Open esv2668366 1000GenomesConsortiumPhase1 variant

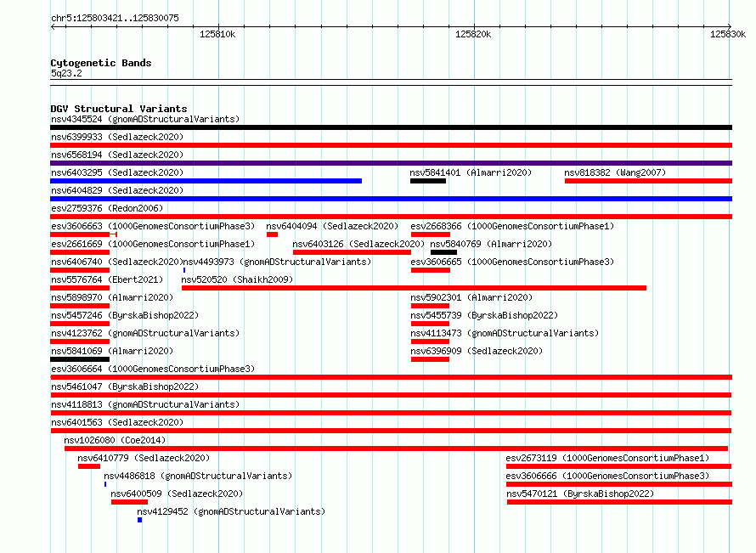click(512, 226)
